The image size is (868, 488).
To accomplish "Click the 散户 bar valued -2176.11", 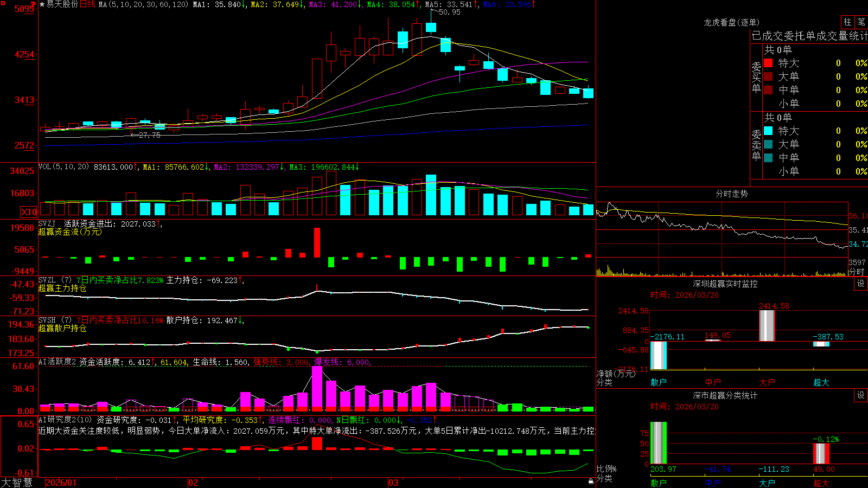I will pos(658,356).
